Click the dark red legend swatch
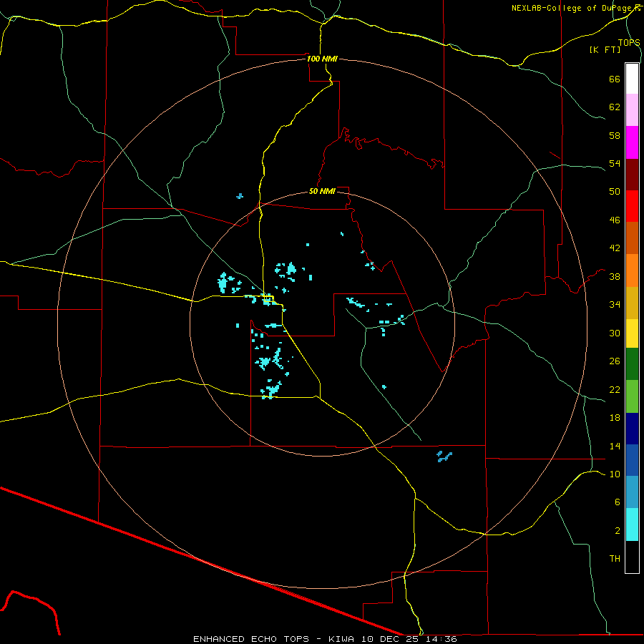Viewport: 644px width, 644px height. click(632, 174)
